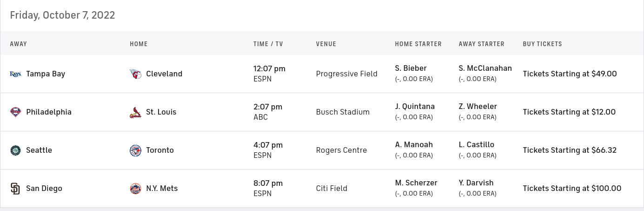Click the Seattle Mariners logo

(15, 150)
